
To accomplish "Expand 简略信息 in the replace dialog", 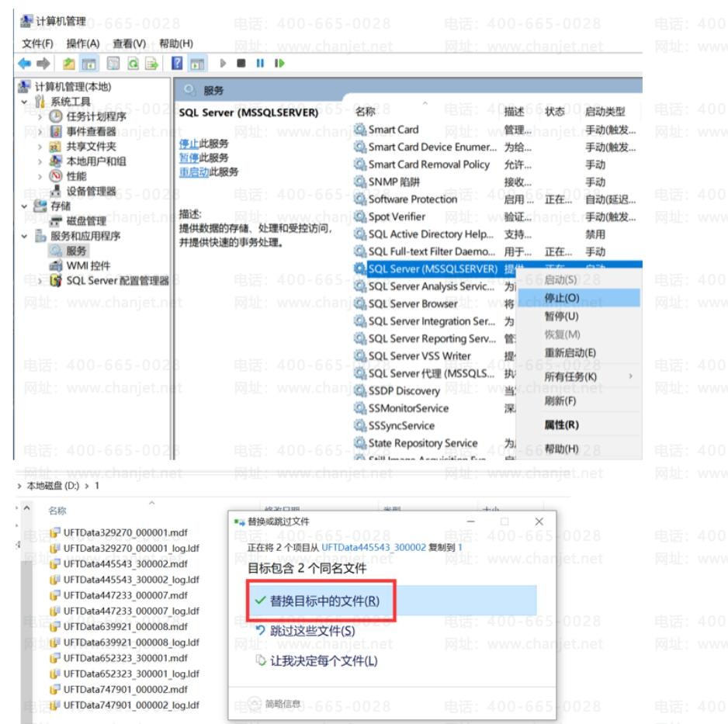I will click(x=275, y=704).
